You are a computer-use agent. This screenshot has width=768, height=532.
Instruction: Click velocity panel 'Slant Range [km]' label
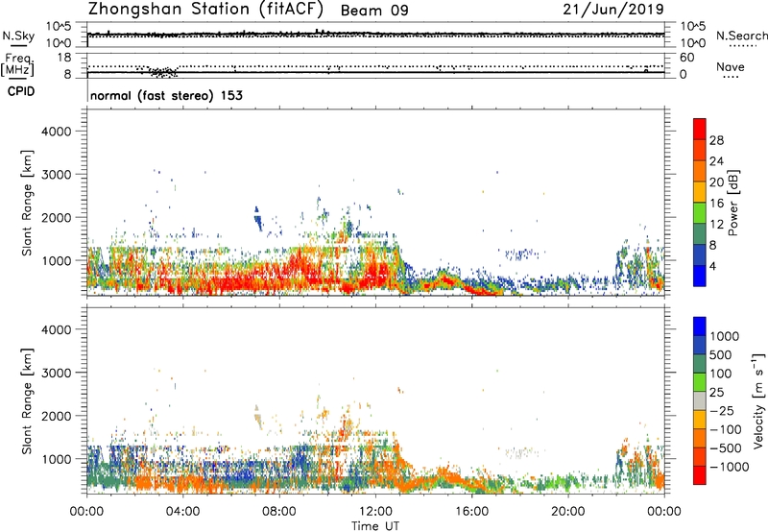point(27,401)
